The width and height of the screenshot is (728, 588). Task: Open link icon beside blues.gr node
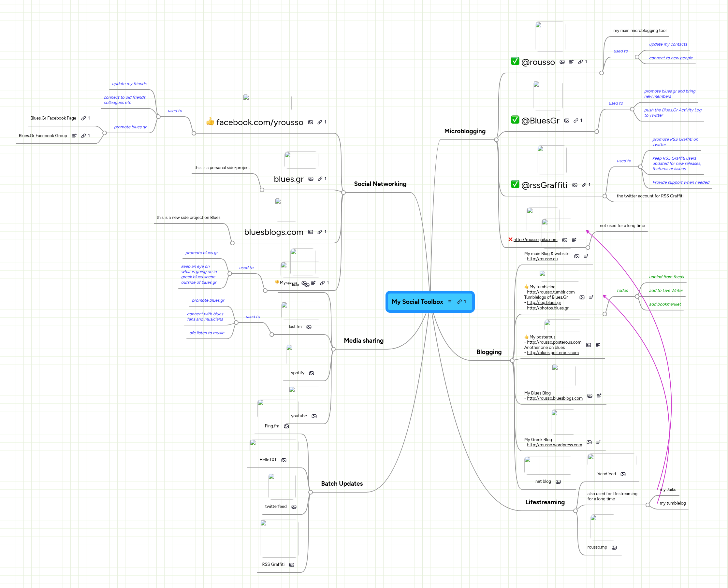pos(320,179)
